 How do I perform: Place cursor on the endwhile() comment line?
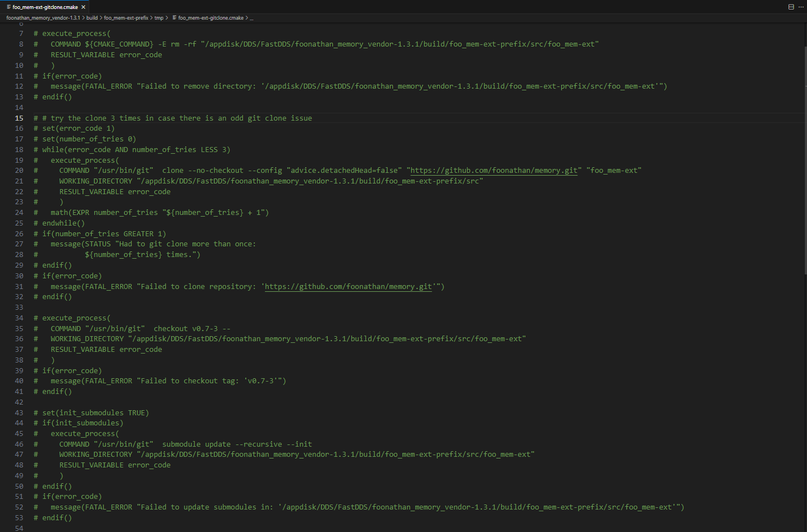[63, 223]
